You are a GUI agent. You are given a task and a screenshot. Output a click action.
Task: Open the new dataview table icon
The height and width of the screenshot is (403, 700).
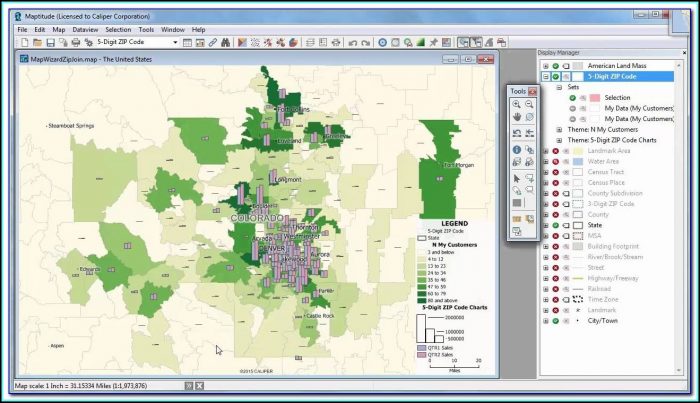(188, 42)
